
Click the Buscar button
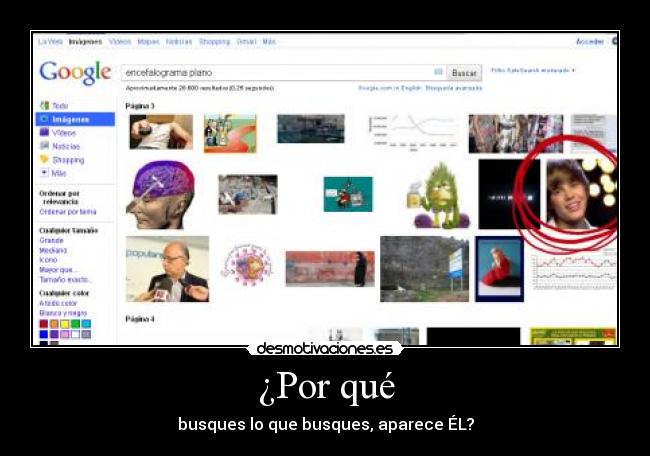464,73
